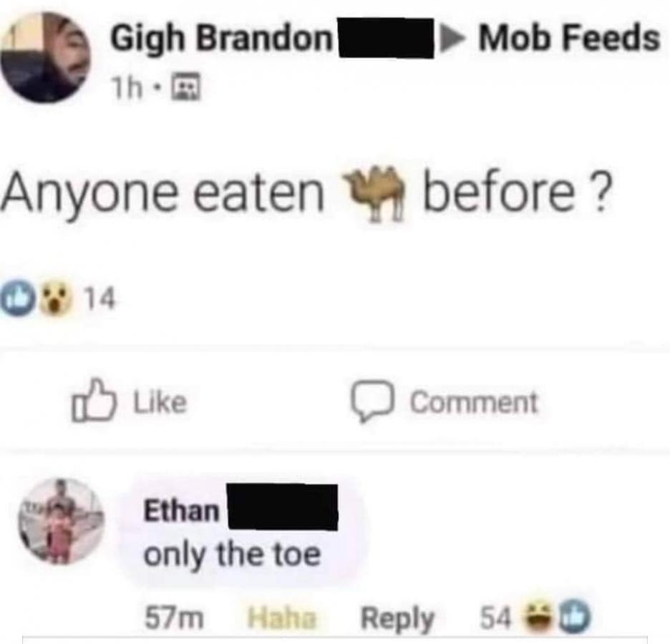The height and width of the screenshot is (644, 670).
Task: Open Gigh Brandon's profile picture
Action: pos(45,58)
